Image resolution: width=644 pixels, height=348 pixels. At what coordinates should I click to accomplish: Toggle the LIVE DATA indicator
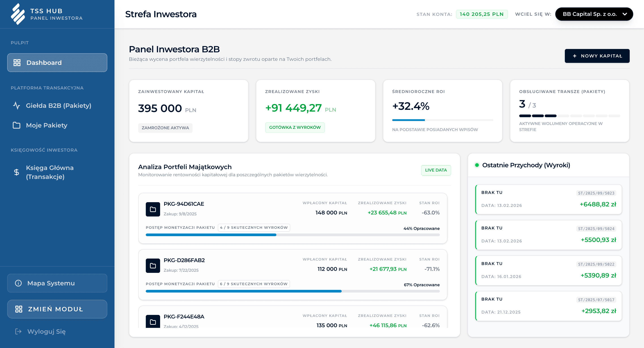click(436, 170)
